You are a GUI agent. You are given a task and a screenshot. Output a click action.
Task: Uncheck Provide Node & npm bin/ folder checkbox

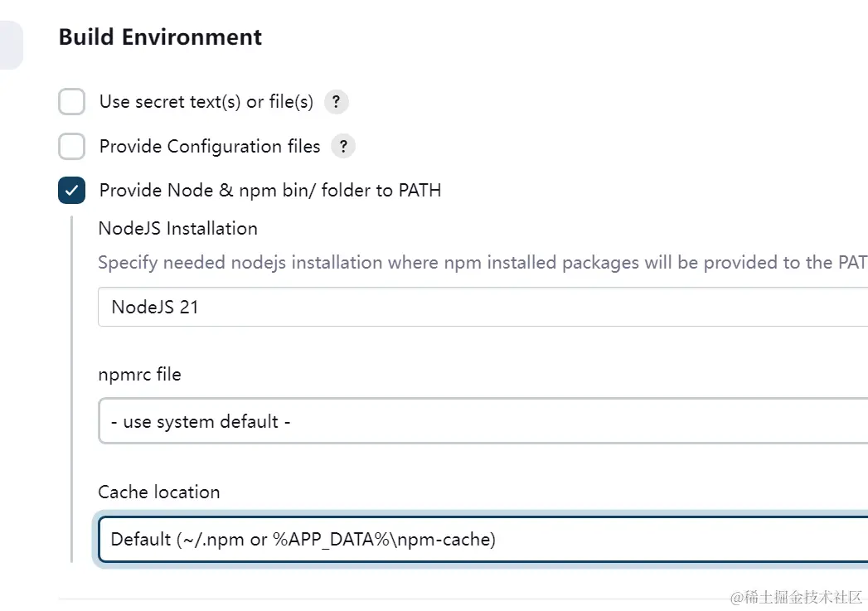(x=72, y=190)
